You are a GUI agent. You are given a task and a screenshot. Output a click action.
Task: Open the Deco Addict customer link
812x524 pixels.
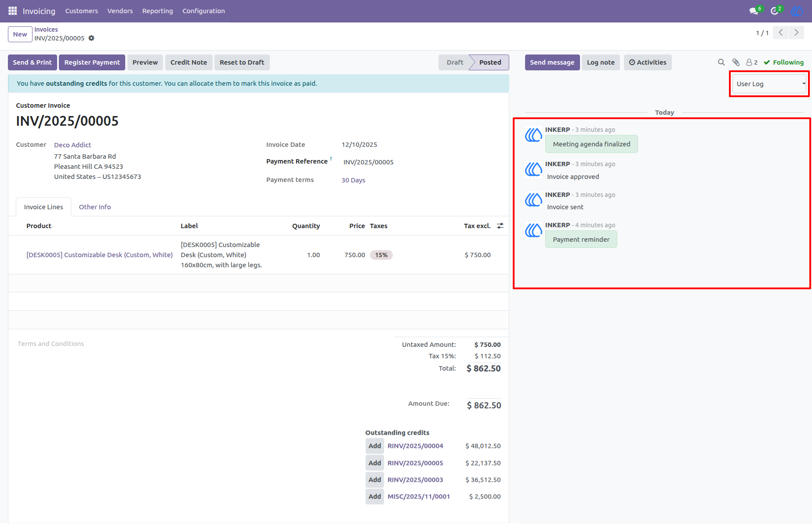click(72, 145)
